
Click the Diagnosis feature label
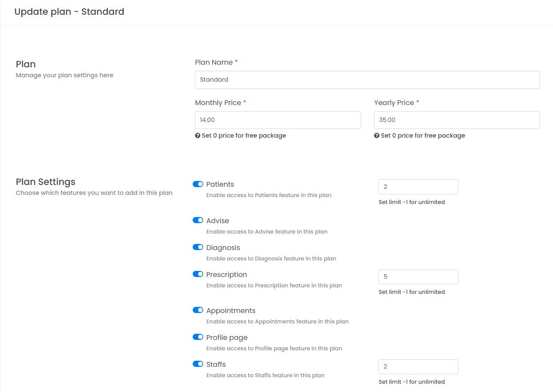(223, 248)
